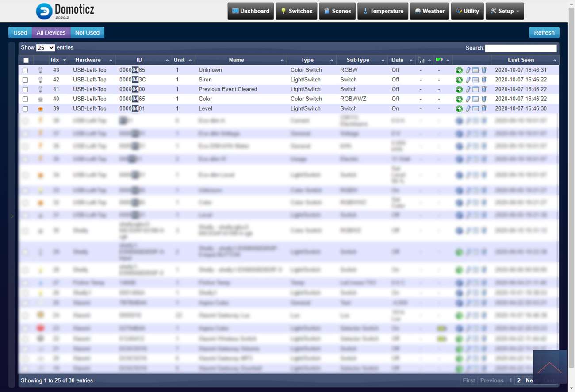The image size is (575, 392).
Task: Click rename pencil icon for Unknown device
Action: pos(468,70)
